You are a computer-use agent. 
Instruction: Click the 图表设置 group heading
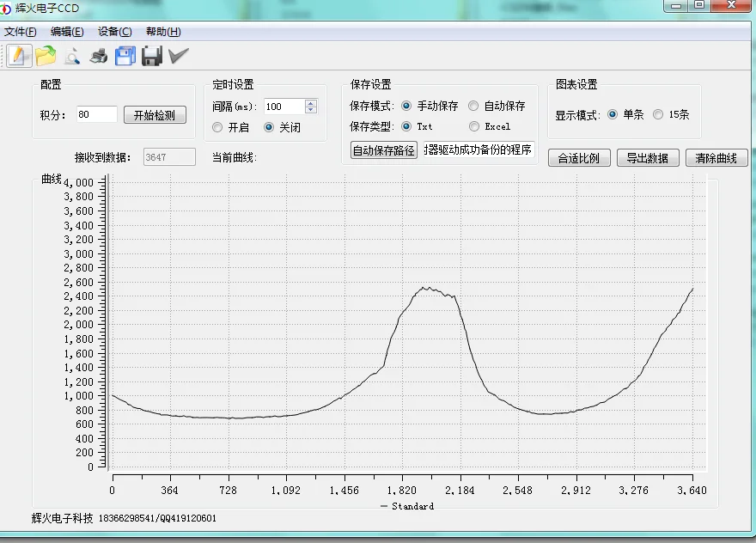click(x=576, y=85)
